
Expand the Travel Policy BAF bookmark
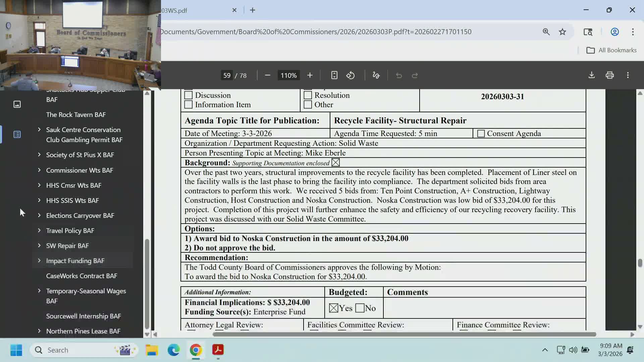pos(39,230)
